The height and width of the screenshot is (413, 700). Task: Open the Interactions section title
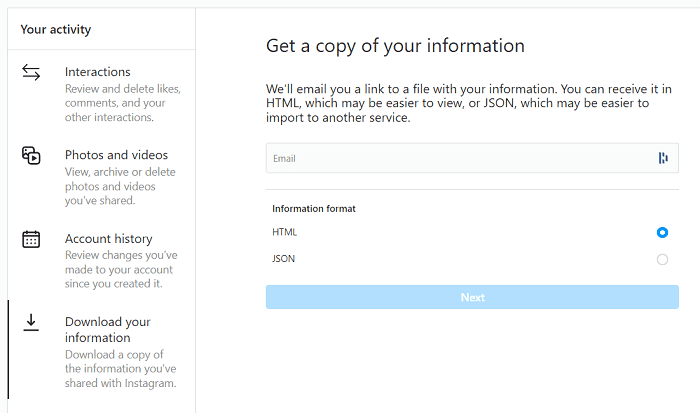(98, 72)
